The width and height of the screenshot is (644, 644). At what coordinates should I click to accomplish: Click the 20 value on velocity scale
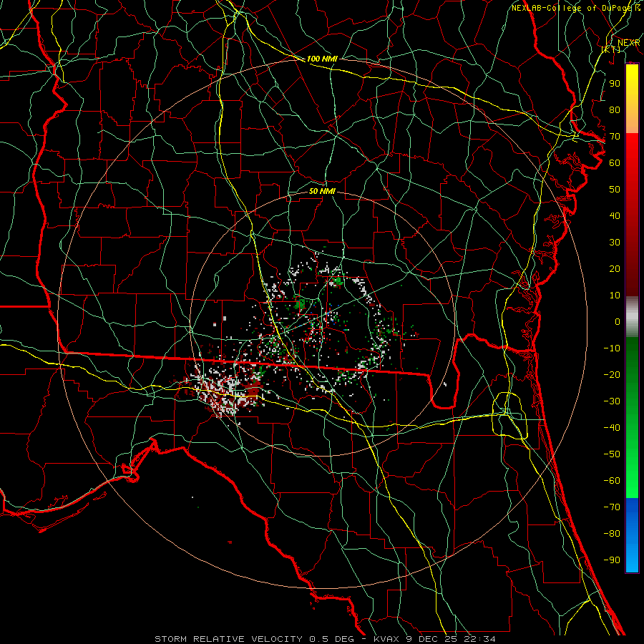pyautogui.click(x=615, y=268)
